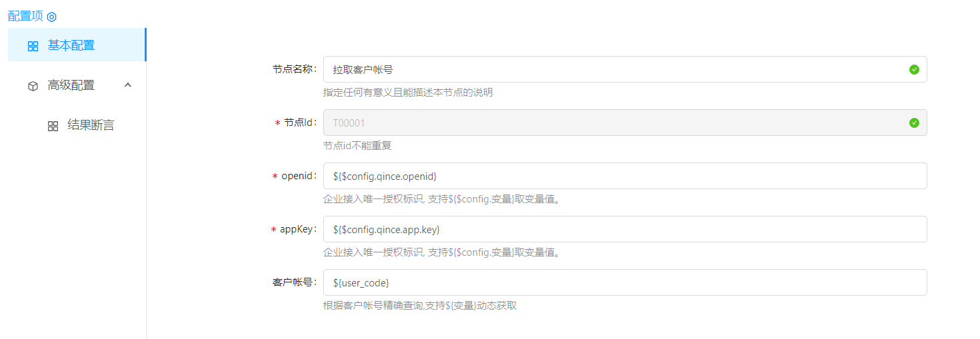Click the openid form label

pyautogui.click(x=297, y=176)
